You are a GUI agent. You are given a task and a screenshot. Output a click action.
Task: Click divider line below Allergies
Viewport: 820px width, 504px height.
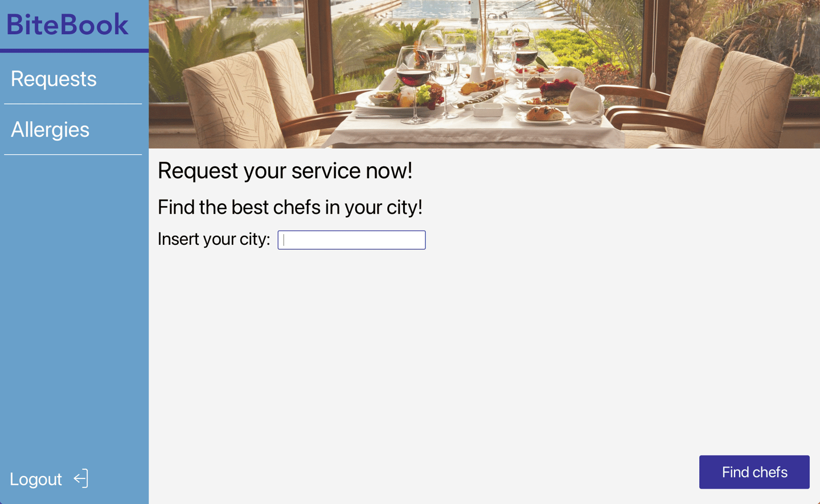tap(73, 154)
